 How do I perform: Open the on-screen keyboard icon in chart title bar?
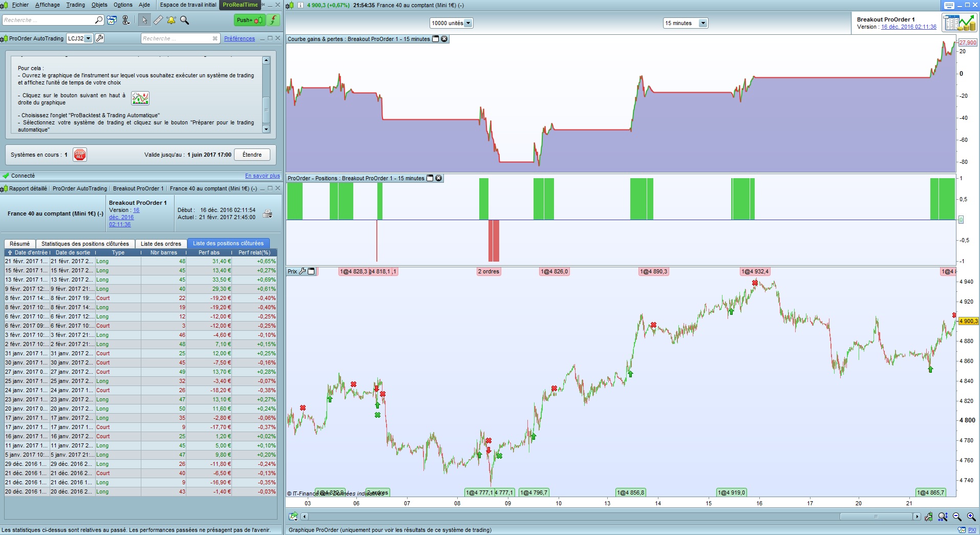[x=949, y=5]
